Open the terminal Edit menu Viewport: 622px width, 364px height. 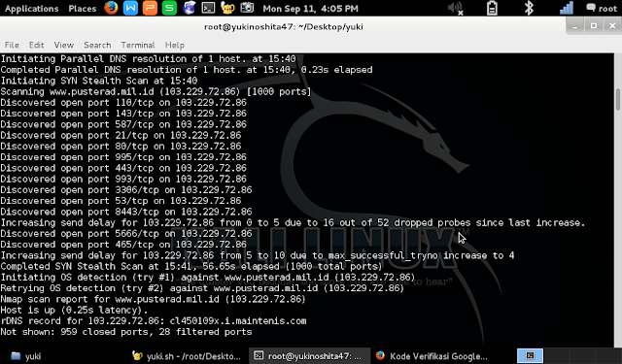[x=36, y=46]
